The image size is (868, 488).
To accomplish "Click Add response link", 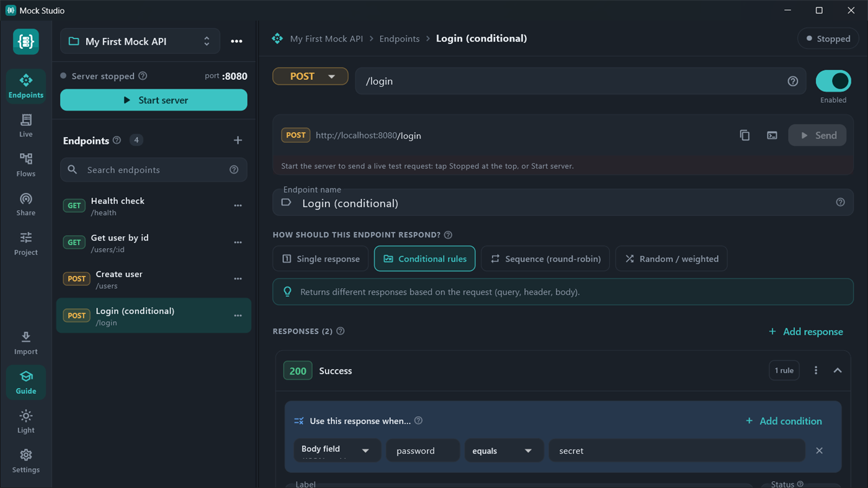I will click(x=805, y=332).
